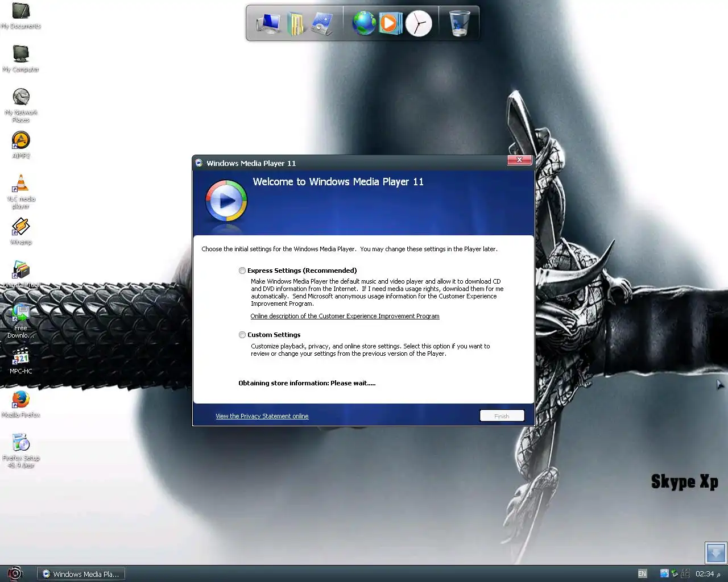Launch MPC-HC desktop shortcut
The width and height of the screenshot is (728, 582).
[21, 361]
